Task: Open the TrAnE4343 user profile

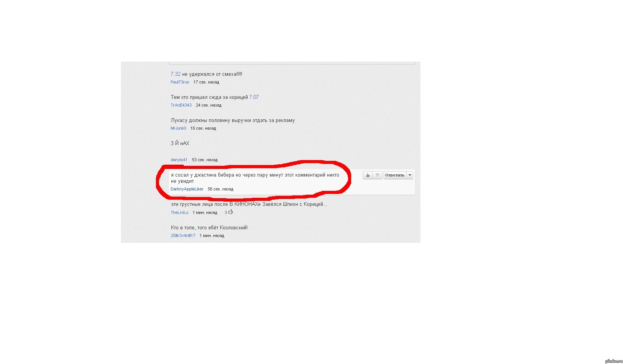Action: click(x=181, y=105)
